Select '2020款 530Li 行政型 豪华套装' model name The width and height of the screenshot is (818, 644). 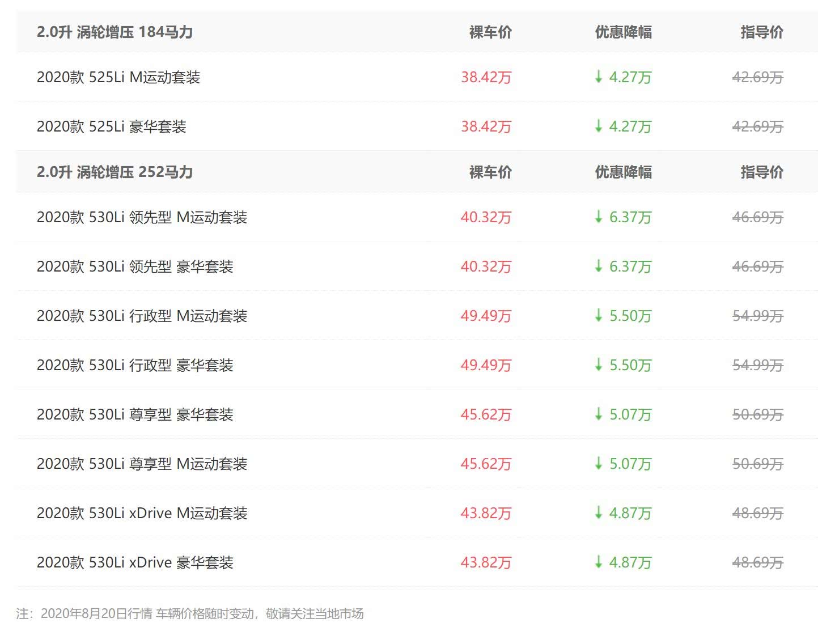(135, 365)
